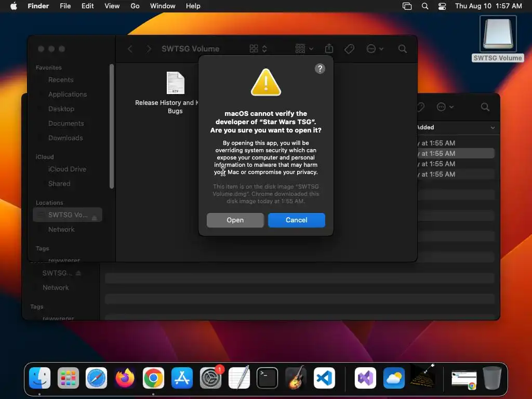Open GarageBand from the Dock
Viewport: 532px width, 399px height.
point(296,378)
